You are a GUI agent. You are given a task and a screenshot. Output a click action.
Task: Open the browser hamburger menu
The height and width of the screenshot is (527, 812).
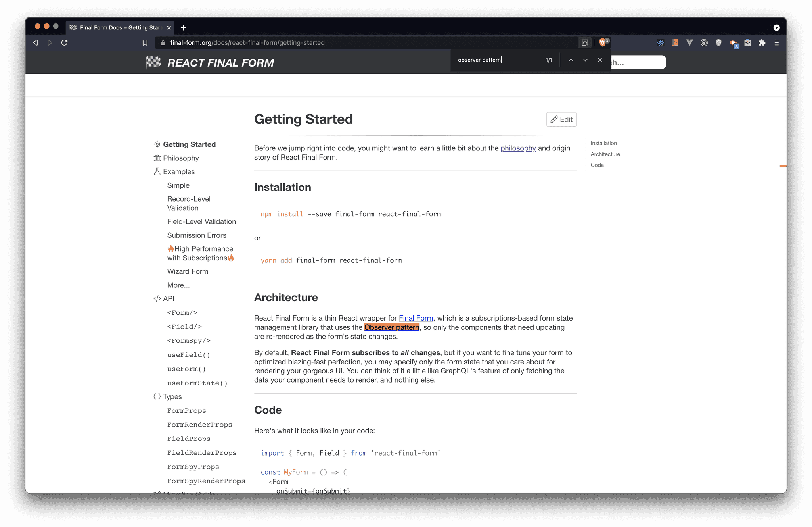coord(777,42)
